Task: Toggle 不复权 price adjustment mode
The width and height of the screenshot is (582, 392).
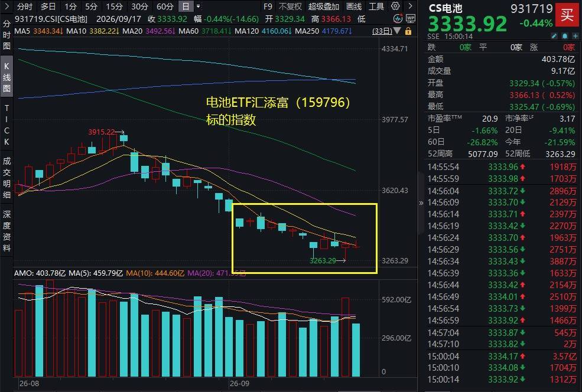Action: coord(290,6)
